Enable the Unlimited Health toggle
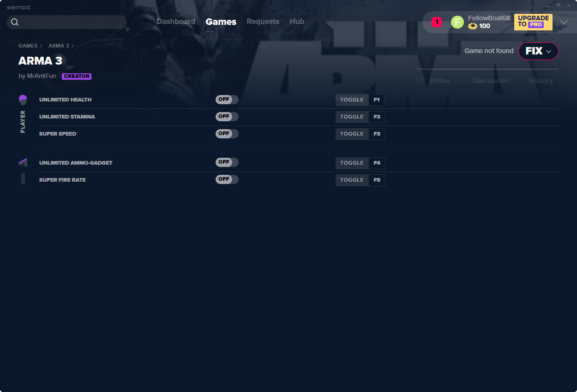577x392 pixels. pyautogui.click(x=227, y=100)
